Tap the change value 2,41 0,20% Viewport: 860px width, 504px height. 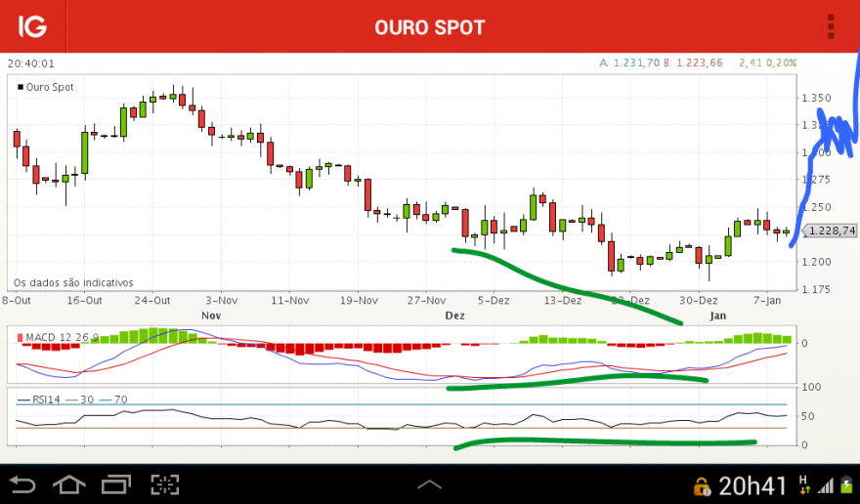click(767, 63)
